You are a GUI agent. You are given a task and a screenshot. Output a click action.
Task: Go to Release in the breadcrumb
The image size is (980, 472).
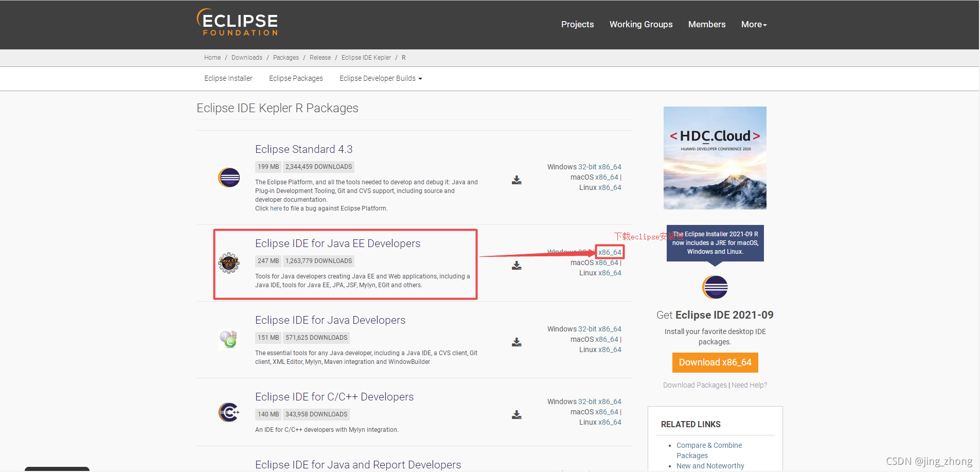point(320,58)
